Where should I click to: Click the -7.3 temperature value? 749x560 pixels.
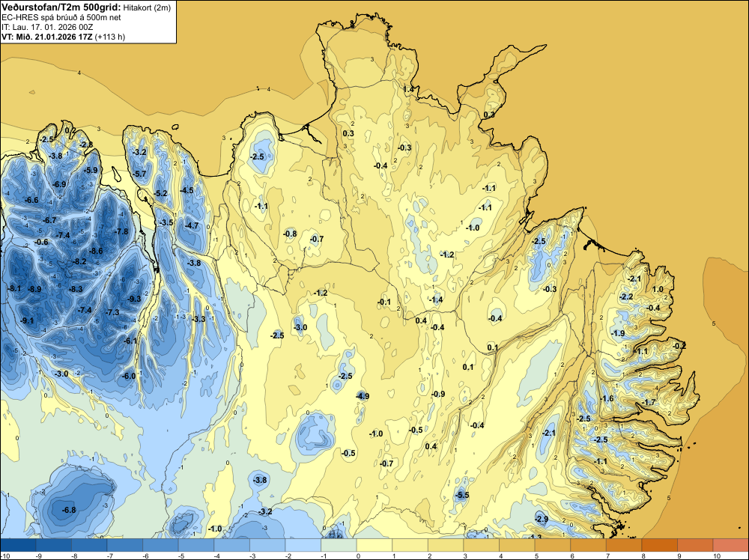tap(112, 312)
